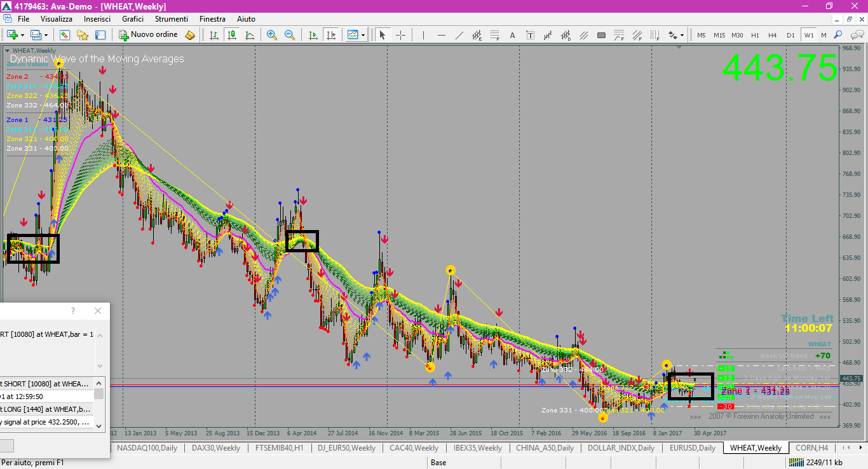The width and height of the screenshot is (868, 469).
Task: Switch to the CORN,H4 chart tab
Action: pos(811,448)
